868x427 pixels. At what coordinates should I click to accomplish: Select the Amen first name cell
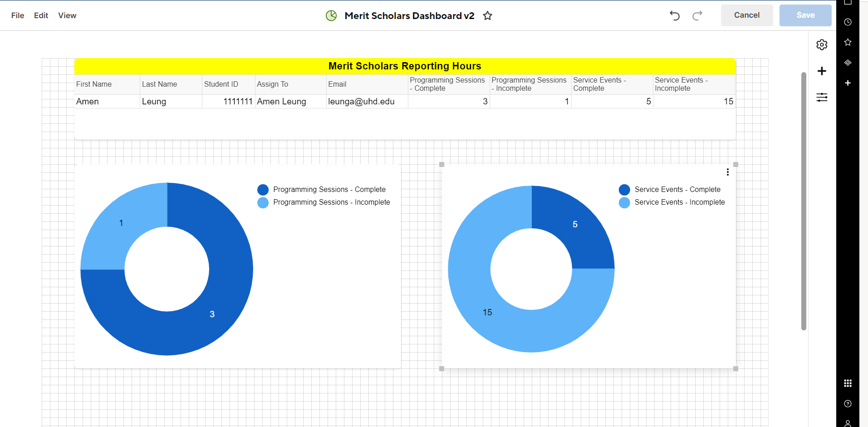(x=107, y=102)
